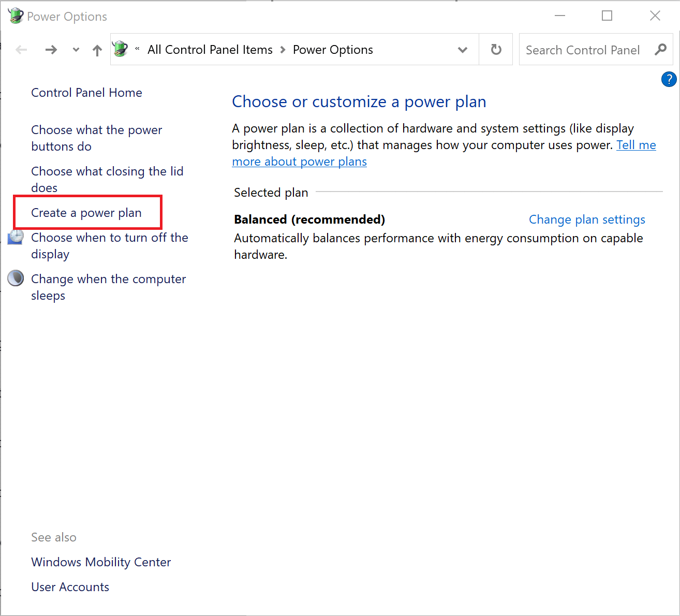Click the Power Options address bar icon
Screen dimensions: 680x616
tap(121, 49)
